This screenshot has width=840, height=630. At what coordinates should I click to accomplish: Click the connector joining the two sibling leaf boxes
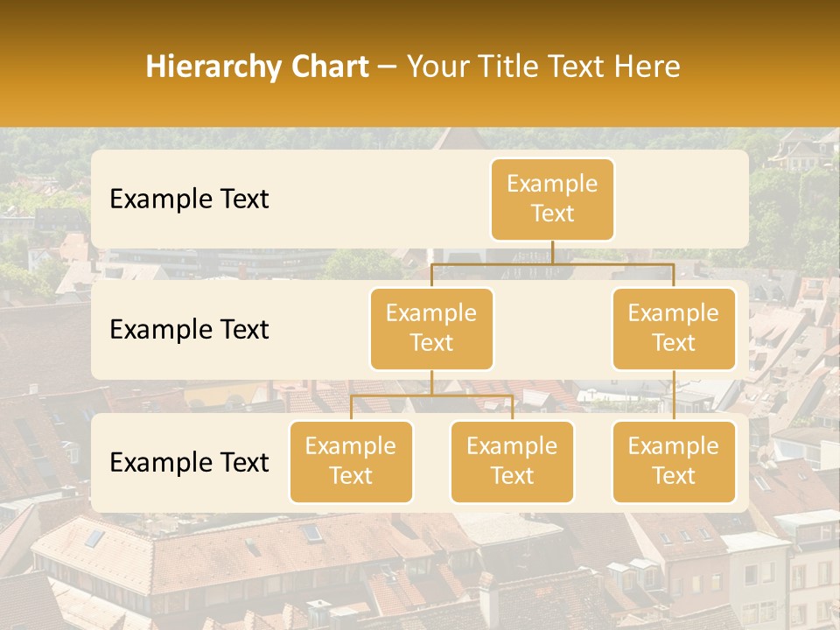[x=431, y=395]
